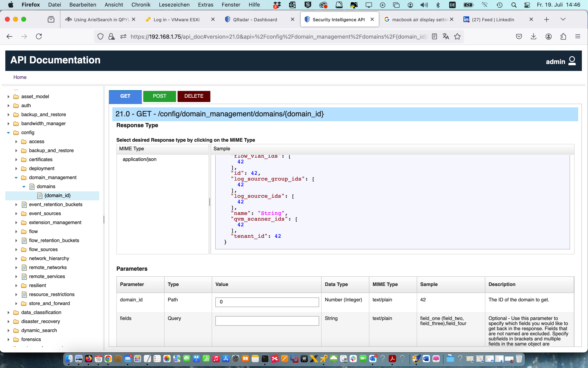Open the Firefox hamburger menu
This screenshot has height=368, width=588.
[x=578, y=37]
